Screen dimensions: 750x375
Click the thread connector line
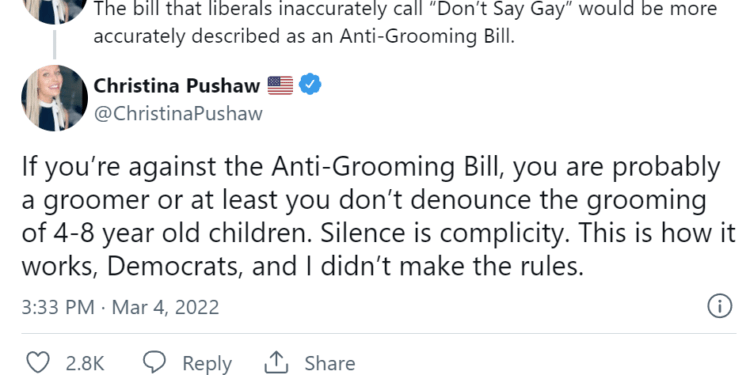tap(55, 44)
